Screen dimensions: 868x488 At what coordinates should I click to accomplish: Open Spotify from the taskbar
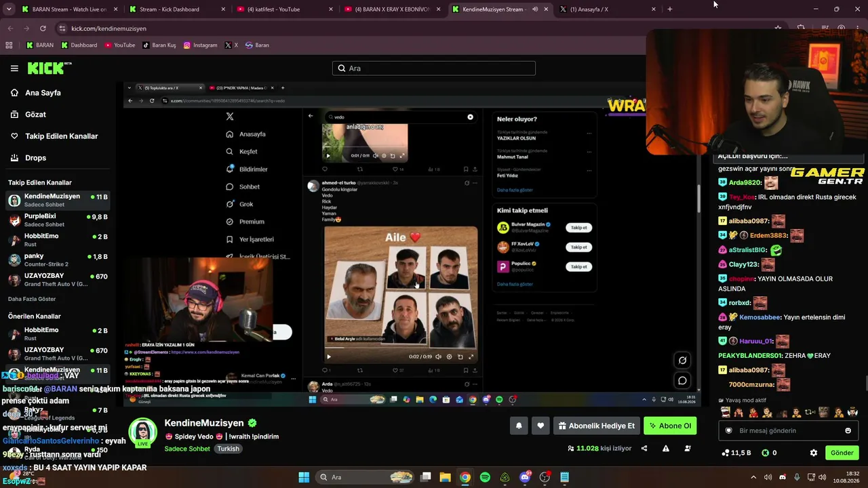point(485,477)
